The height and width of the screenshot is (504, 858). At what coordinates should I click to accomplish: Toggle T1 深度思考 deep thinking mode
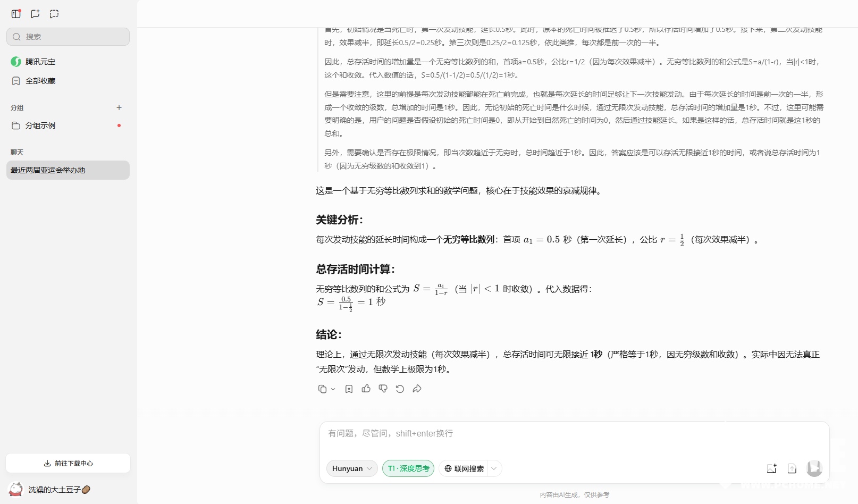coord(408,468)
